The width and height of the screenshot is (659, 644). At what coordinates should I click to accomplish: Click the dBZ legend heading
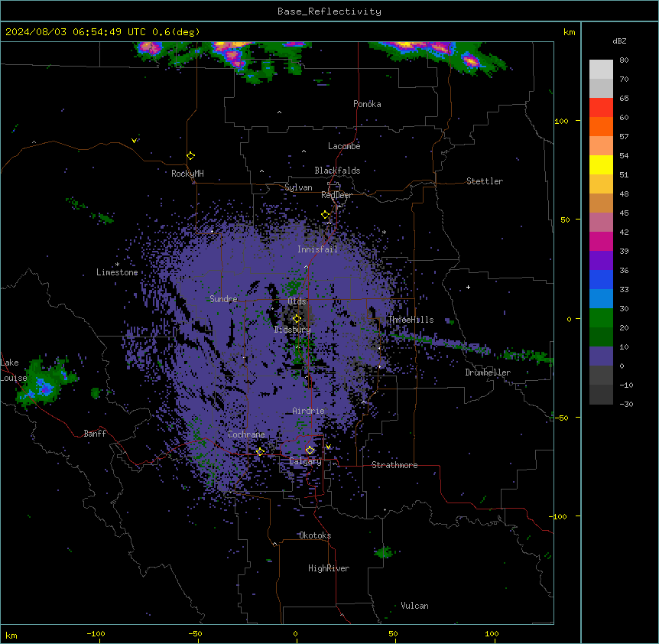619,41
